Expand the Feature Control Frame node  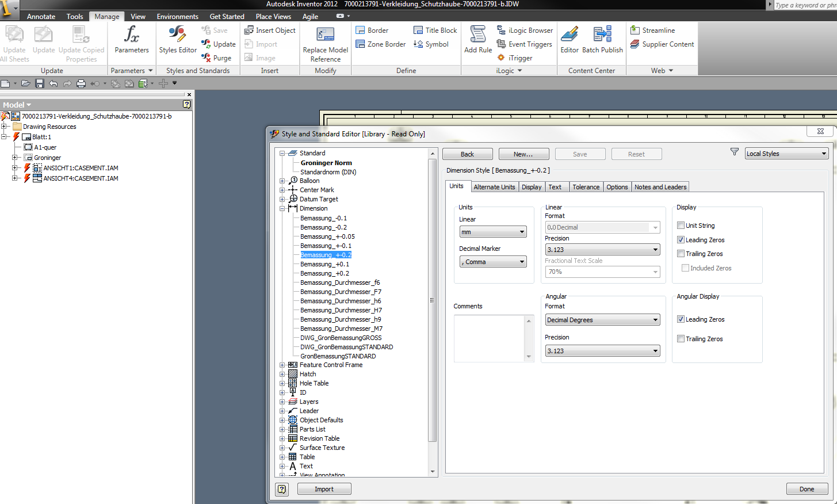coord(282,365)
